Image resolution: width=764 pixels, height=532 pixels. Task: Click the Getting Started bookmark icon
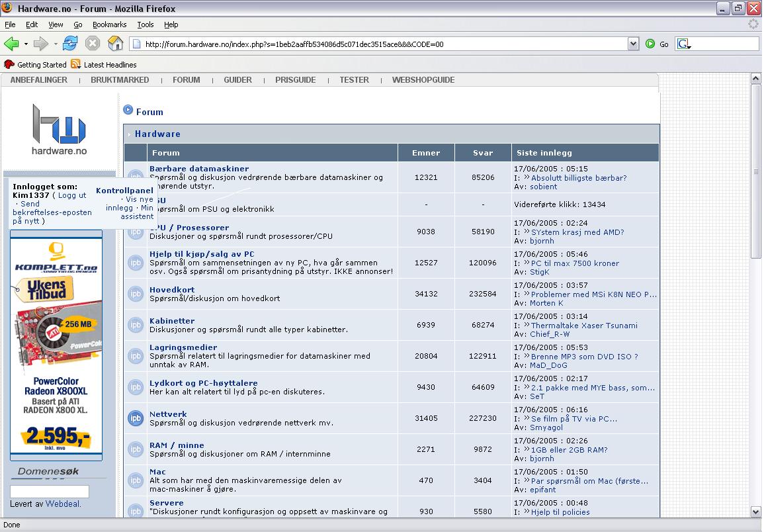[x=9, y=64]
